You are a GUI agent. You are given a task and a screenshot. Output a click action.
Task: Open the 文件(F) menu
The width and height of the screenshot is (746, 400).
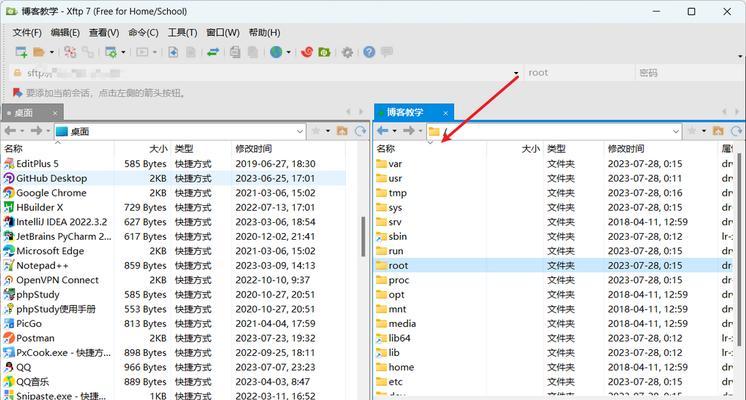coord(27,32)
